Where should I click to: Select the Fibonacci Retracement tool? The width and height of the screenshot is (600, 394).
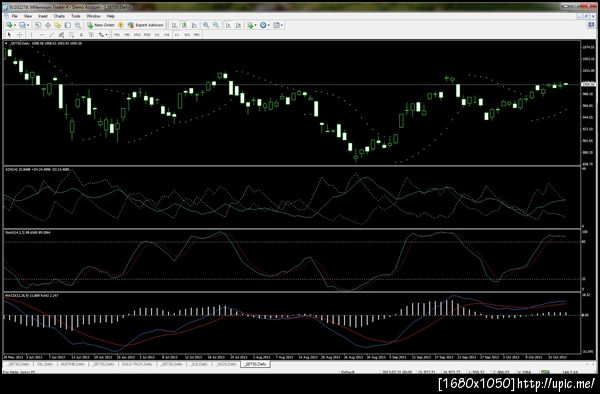tap(71, 34)
